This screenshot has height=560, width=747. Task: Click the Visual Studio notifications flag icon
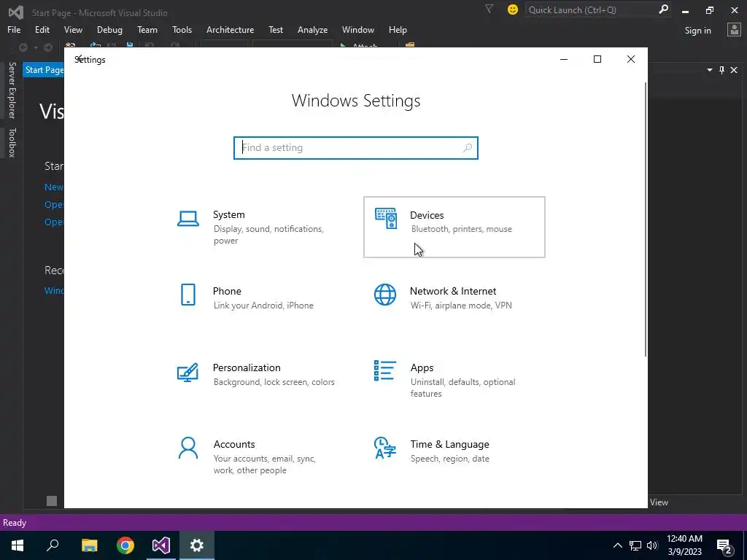tap(489, 9)
